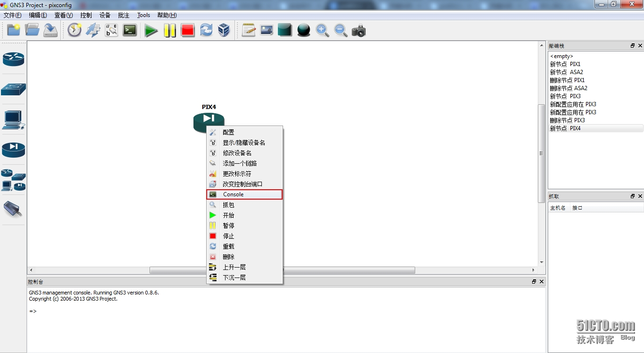Save the project using the toolbar icon
Viewport: 644px width, 353px height.
pos(50,30)
